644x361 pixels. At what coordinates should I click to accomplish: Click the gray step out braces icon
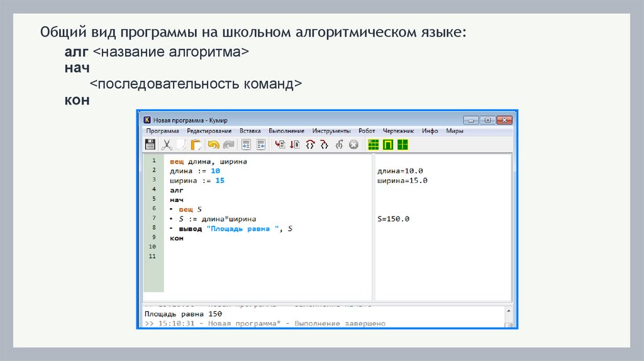339,145
